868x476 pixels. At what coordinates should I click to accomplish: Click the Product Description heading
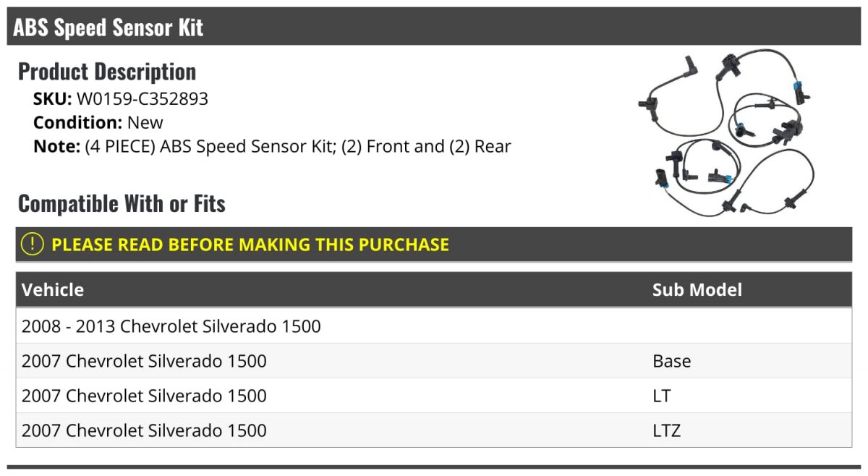point(107,72)
